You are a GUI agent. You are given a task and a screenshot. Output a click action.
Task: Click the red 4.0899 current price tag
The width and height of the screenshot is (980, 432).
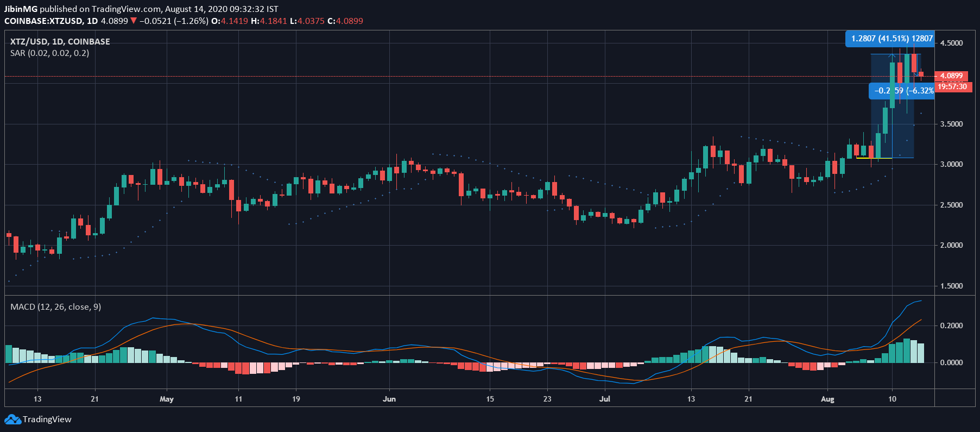(x=951, y=76)
